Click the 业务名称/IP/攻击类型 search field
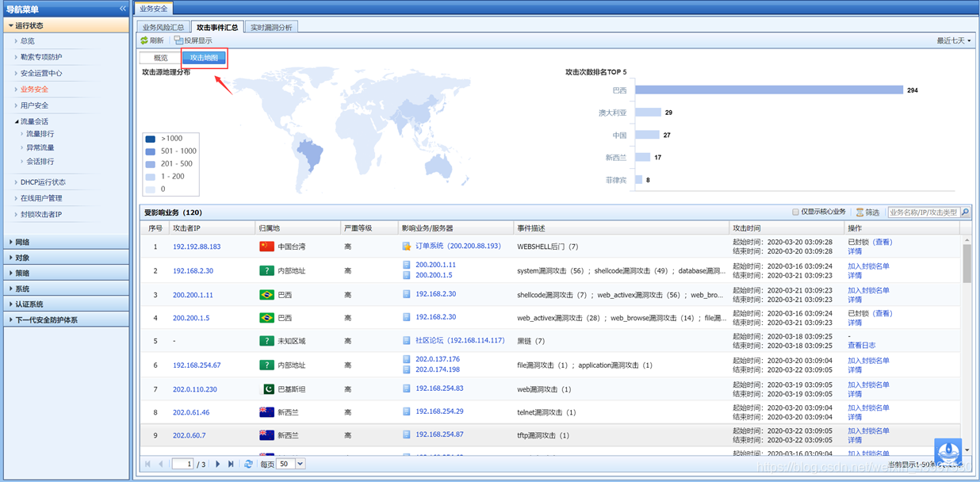Image resolution: width=980 pixels, height=482 pixels. [923, 212]
